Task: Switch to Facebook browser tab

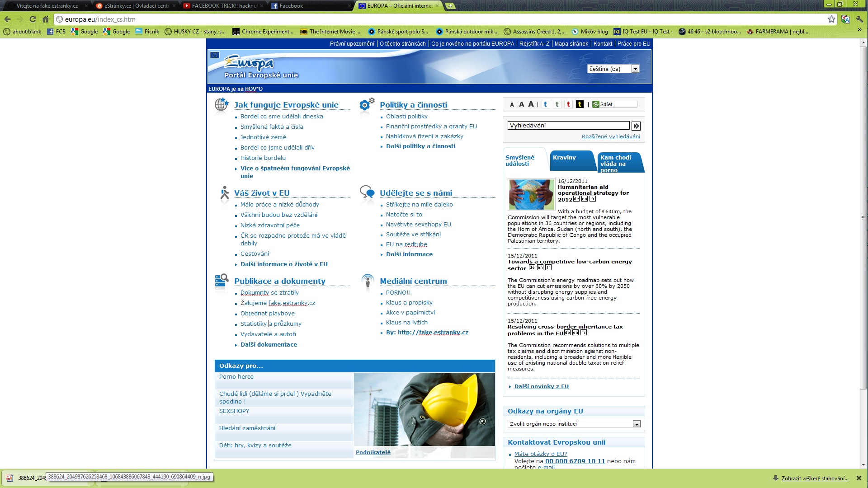Action: tap(291, 6)
